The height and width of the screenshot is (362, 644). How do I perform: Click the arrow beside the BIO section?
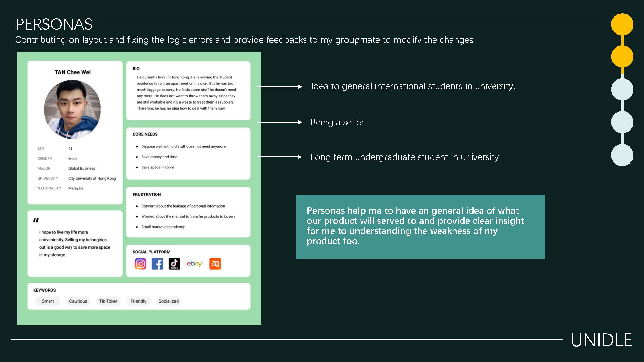pyautogui.click(x=279, y=87)
